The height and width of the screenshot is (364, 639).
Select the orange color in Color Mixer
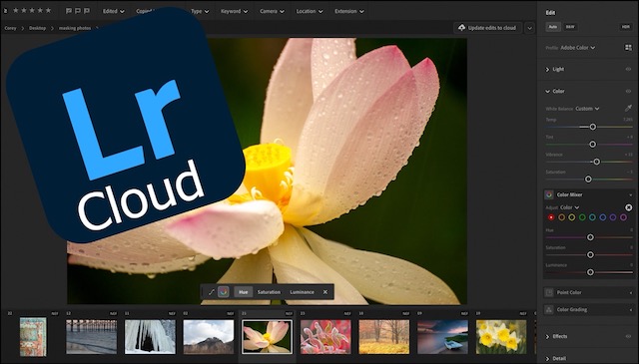(561, 217)
